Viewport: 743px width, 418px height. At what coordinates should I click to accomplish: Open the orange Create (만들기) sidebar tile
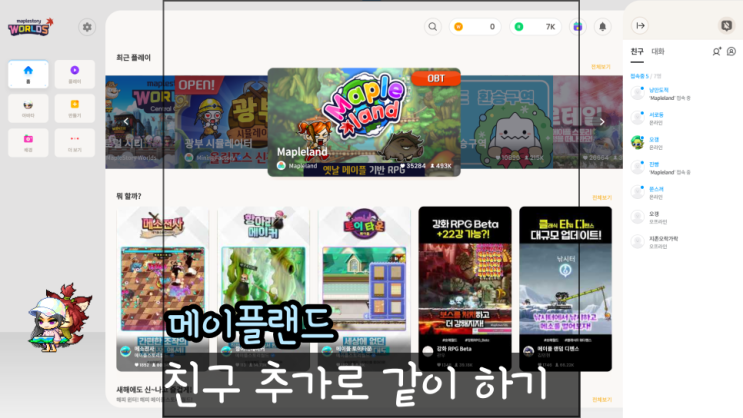[75, 109]
